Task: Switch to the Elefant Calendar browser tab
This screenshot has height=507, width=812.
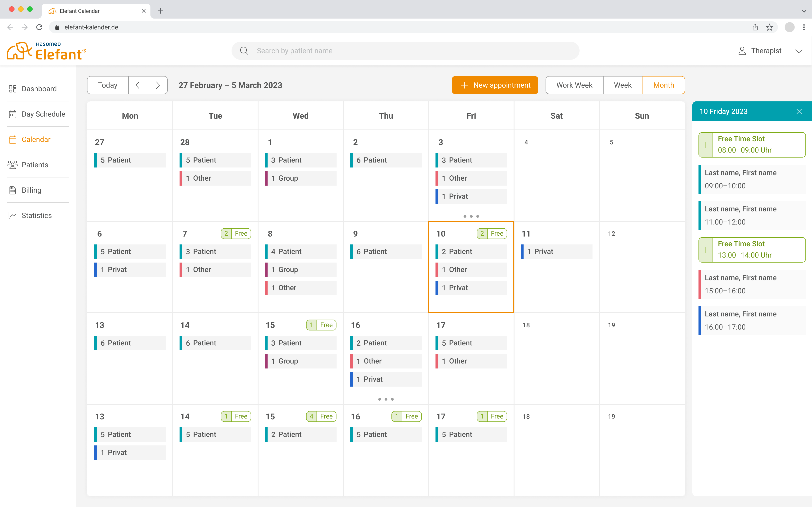Action: click(x=80, y=11)
